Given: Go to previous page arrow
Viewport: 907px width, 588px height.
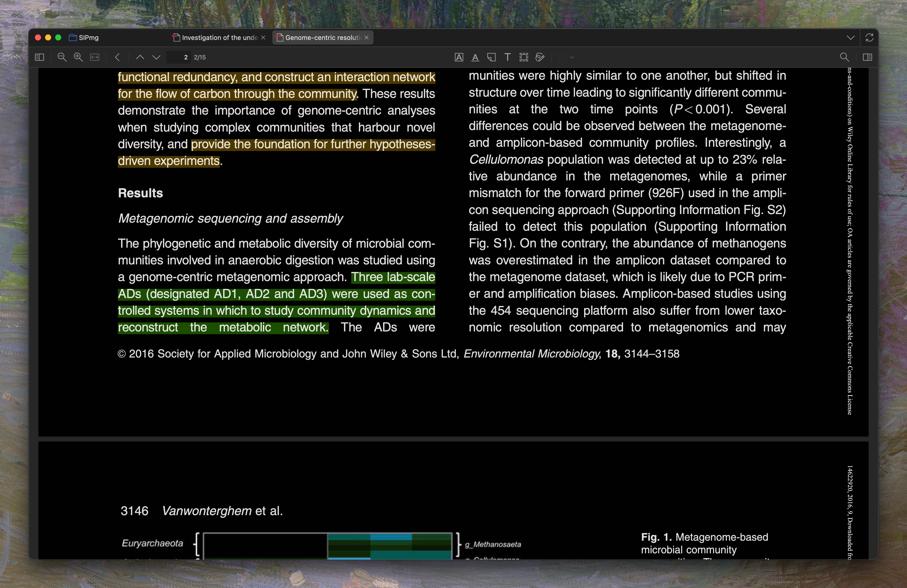Looking at the screenshot, I should pos(140,57).
